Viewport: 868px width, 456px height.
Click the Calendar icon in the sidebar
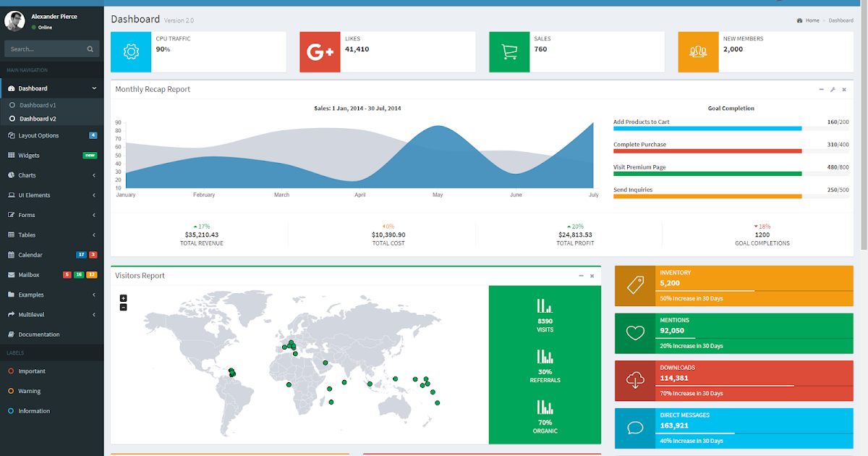pos(11,255)
